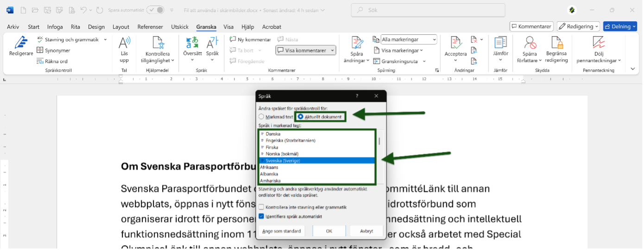Open the Customize Quick Access Toolbar arrow
644x250 pixels.
point(172,10)
